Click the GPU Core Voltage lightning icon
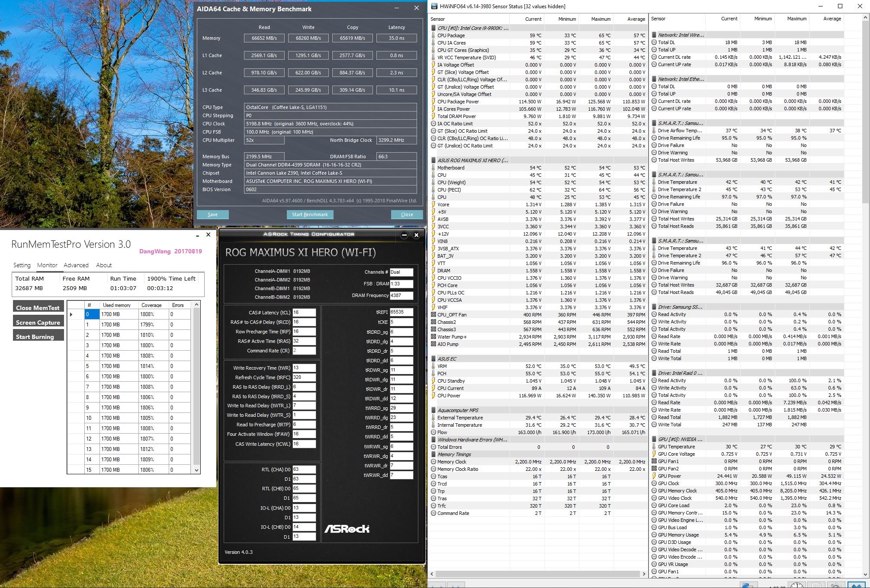Viewport: 870px width, 588px height. [654, 454]
